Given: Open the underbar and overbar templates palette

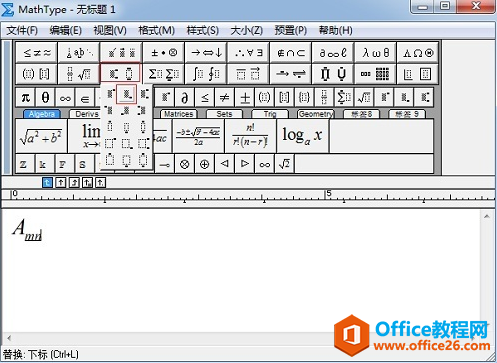Looking at the screenshot, I should click(x=248, y=74).
